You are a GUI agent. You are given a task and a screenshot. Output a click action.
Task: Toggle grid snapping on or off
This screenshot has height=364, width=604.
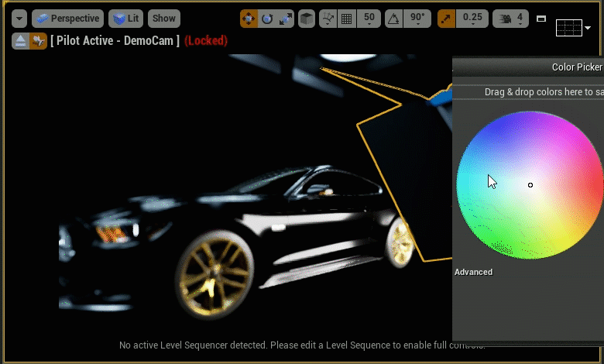pos(347,19)
